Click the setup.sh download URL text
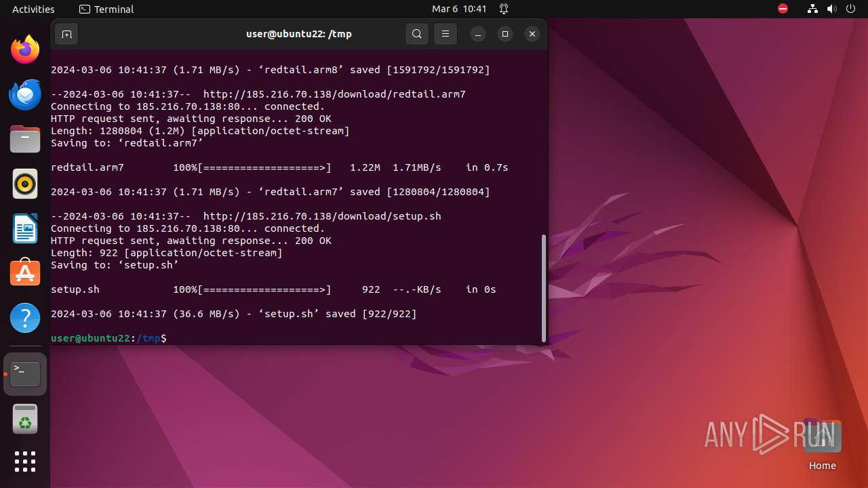868x488 pixels. pyautogui.click(x=322, y=216)
